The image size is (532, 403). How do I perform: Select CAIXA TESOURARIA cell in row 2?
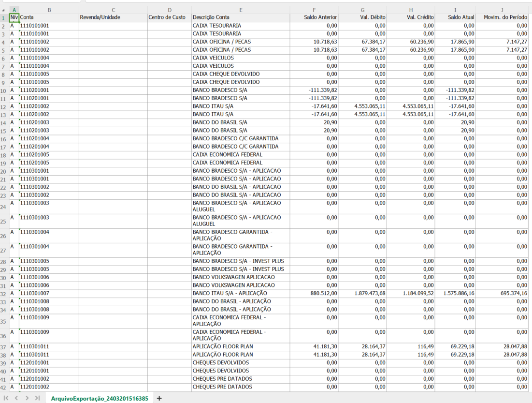tap(241, 26)
